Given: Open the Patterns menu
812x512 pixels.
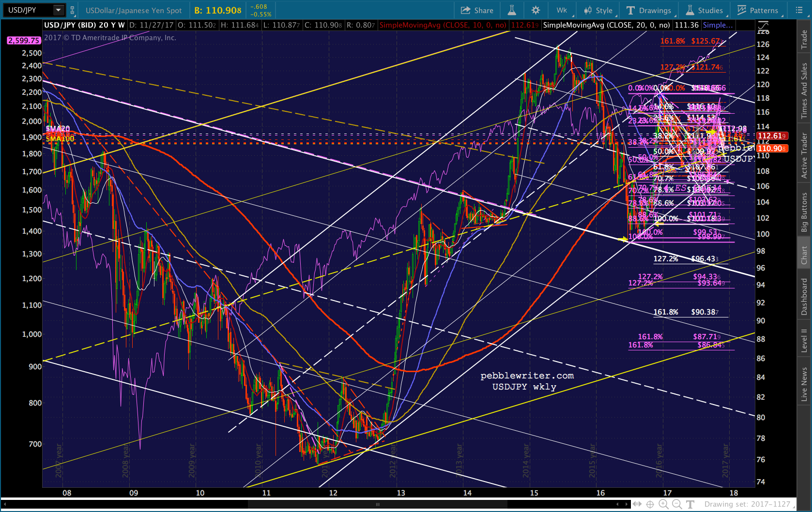Looking at the screenshot, I should click(x=758, y=10).
